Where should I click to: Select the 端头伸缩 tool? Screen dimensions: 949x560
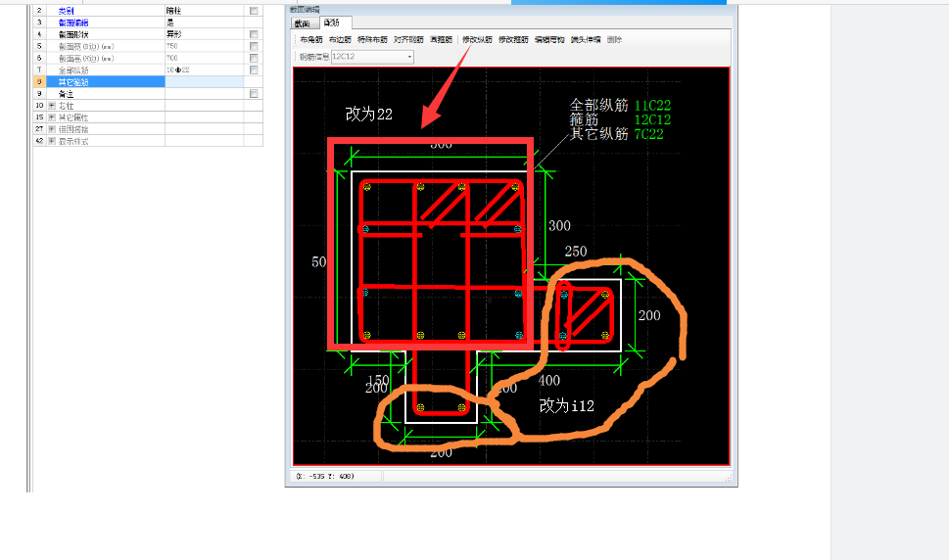click(x=586, y=40)
